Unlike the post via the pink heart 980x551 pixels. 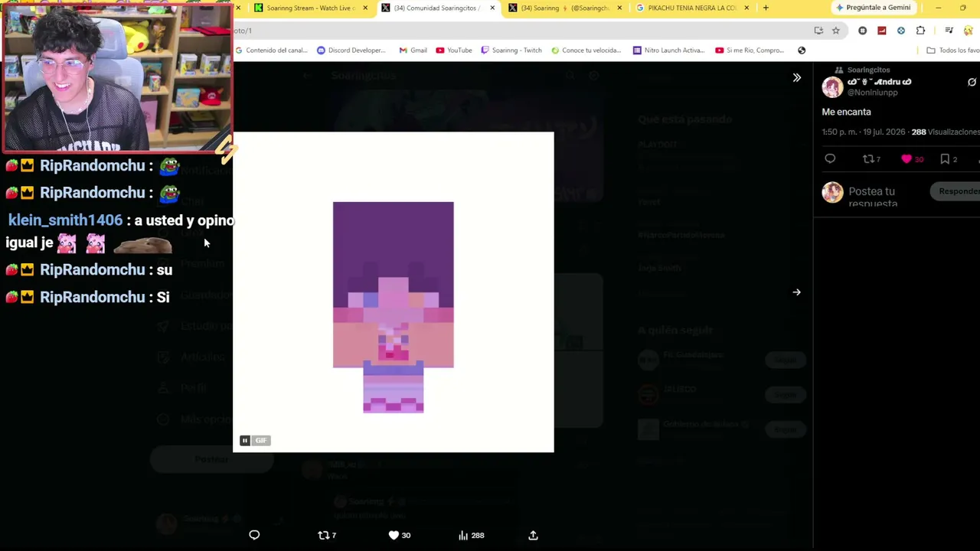[x=912, y=159]
